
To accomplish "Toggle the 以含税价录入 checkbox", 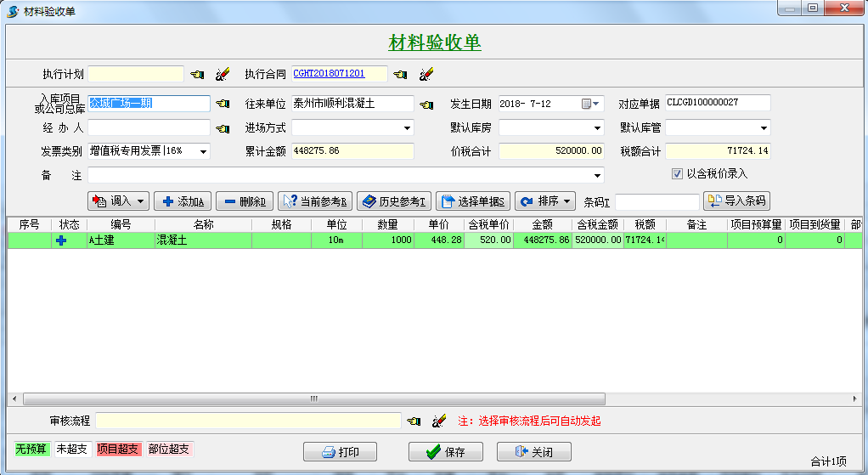I will (677, 173).
